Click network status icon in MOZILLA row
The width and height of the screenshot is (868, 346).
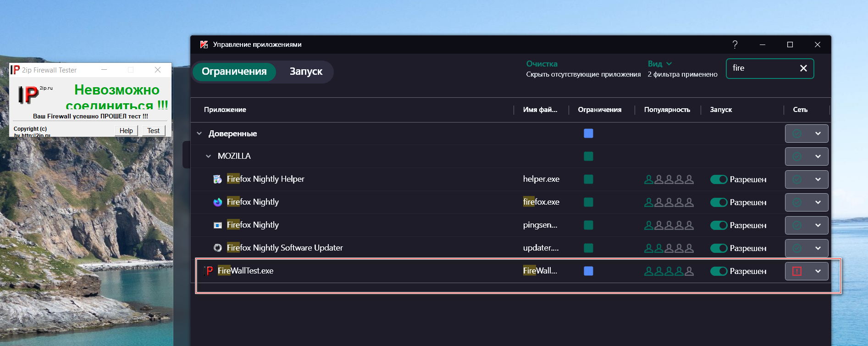pos(797,156)
